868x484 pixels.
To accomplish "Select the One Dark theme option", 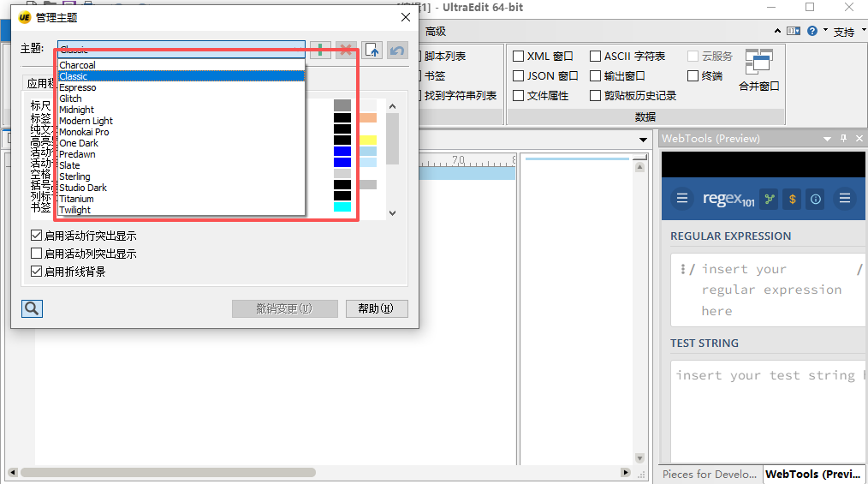I will [181, 143].
